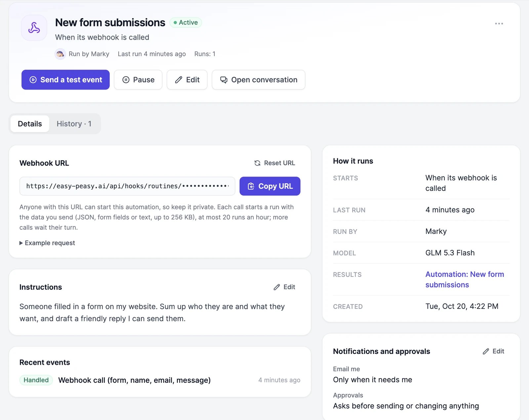Click Send a test event button
Image resolution: width=529 pixels, height=420 pixels.
point(65,80)
